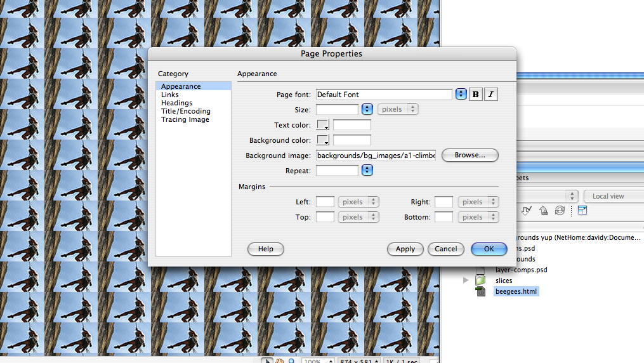The height and width of the screenshot is (363, 644).
Task: Click the Check Out files icon
Action: coord(527,211)
